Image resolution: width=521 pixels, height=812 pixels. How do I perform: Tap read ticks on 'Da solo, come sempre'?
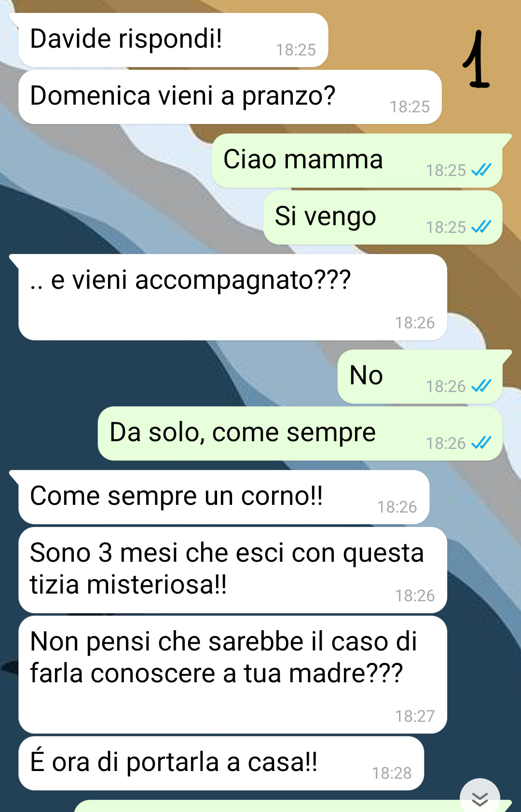[x=481, y=443]
